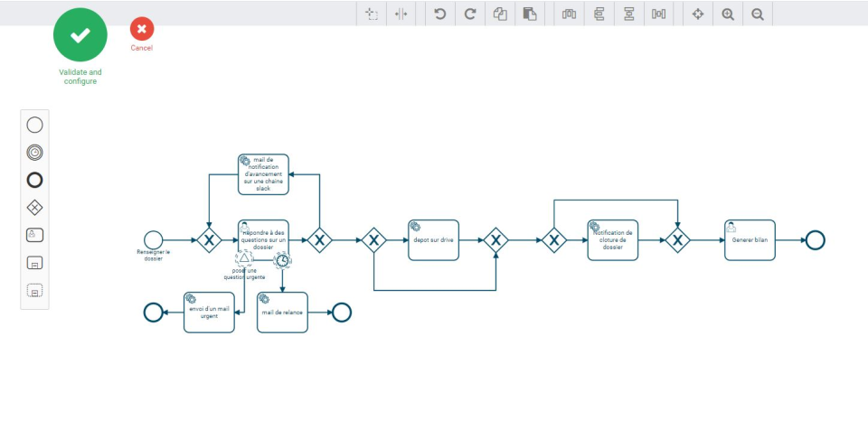Viewport: 868px width, 439px height.
Task: Click the green Validate and configure button
Action: pos(80,35)
